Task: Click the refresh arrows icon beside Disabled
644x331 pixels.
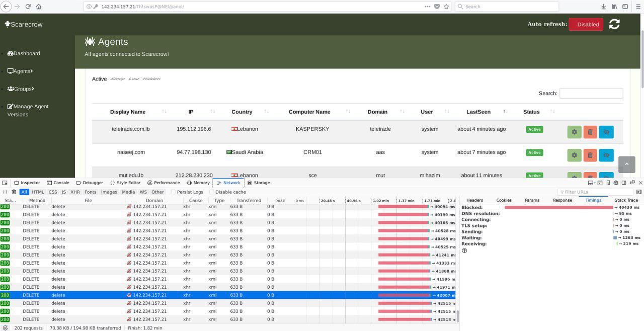Action: pos(614,24)
